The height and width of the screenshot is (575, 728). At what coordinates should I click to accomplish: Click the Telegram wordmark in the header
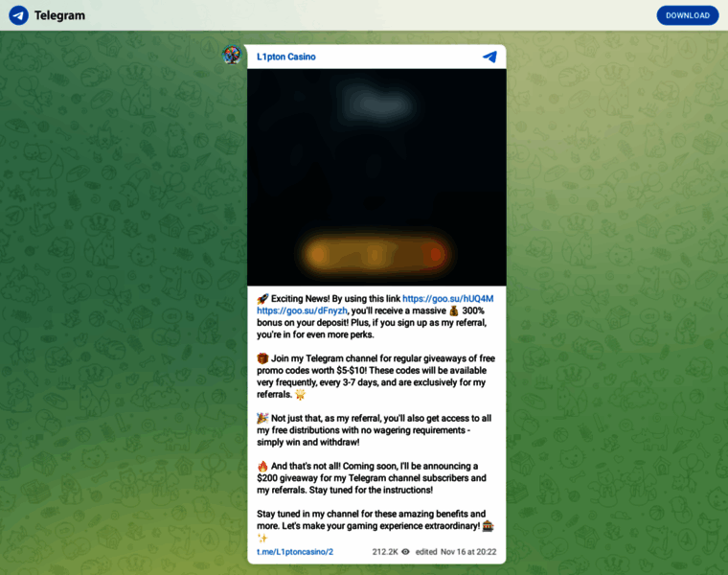tap(59, 15)
